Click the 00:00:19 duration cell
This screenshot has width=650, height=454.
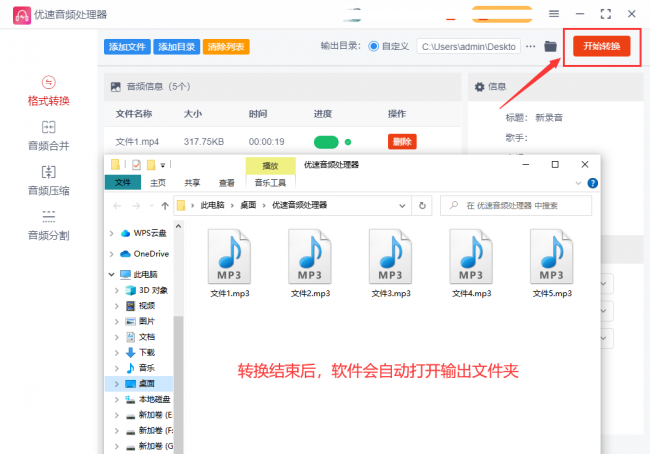click(267, 142)
